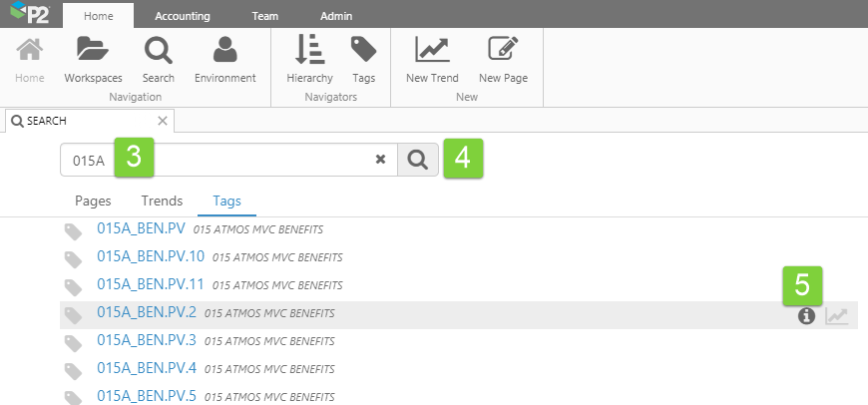Open the Environment navigation icon
The image size is (868, 405).
coord(224,51)
